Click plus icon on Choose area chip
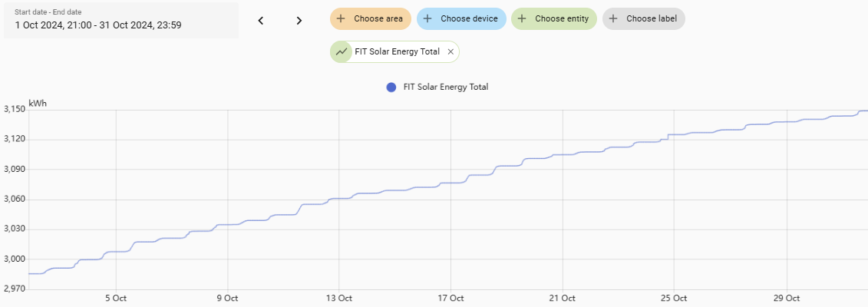The width and height of the screenshot is (868, 307). (342, 18)
